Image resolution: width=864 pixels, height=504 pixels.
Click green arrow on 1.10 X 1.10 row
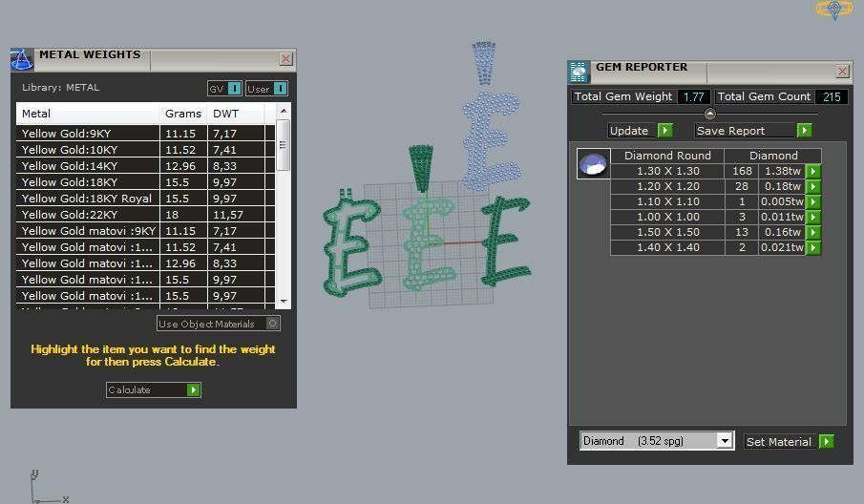pos(812,201)
